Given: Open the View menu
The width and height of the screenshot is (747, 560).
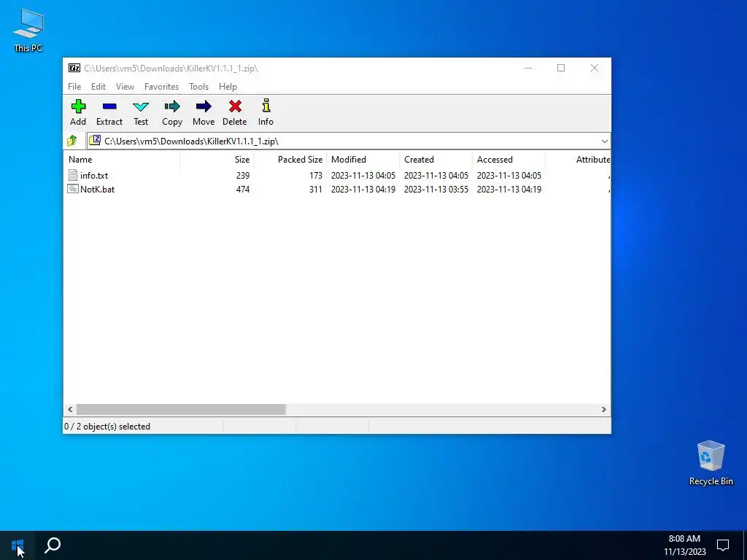Looking at the screenshot, I should pos(125,87).
